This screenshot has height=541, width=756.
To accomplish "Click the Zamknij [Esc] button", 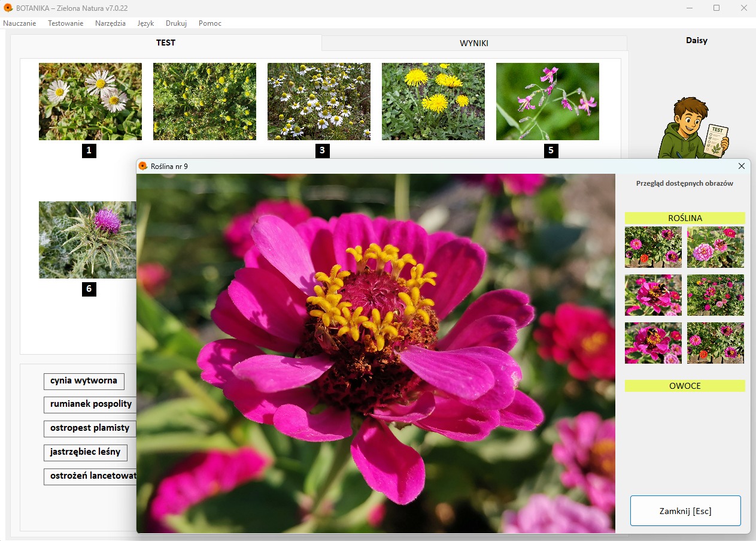I will pos(685,511).
